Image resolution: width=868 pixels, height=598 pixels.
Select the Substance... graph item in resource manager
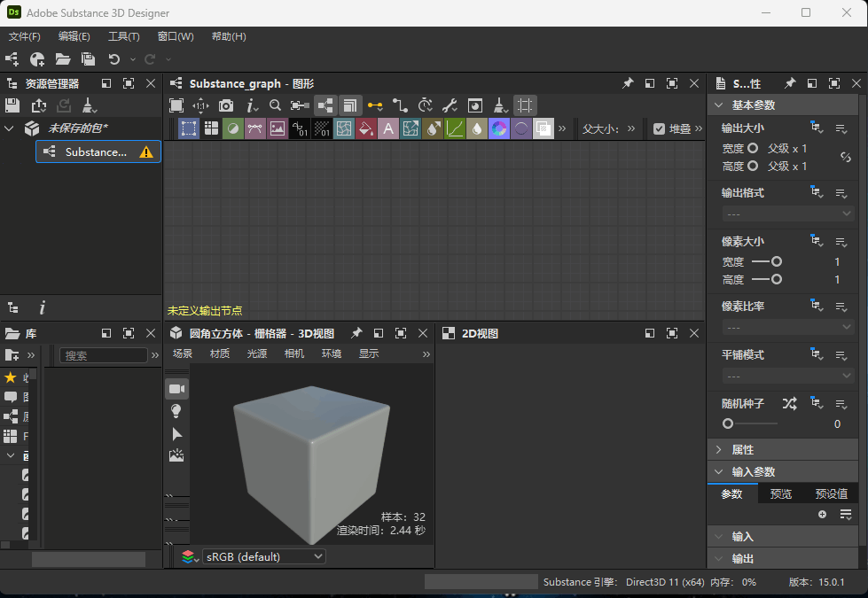[97, 151]
